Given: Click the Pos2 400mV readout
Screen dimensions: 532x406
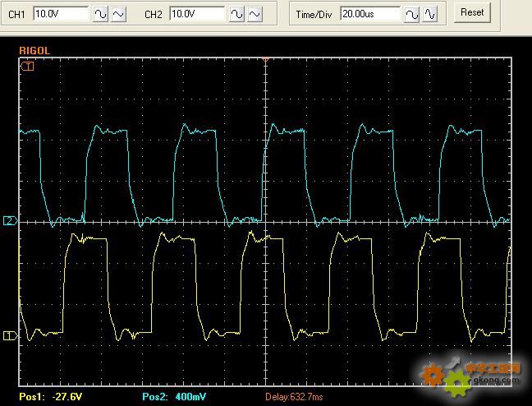Looking at the screenshot, I should click(x=176, y=397).
